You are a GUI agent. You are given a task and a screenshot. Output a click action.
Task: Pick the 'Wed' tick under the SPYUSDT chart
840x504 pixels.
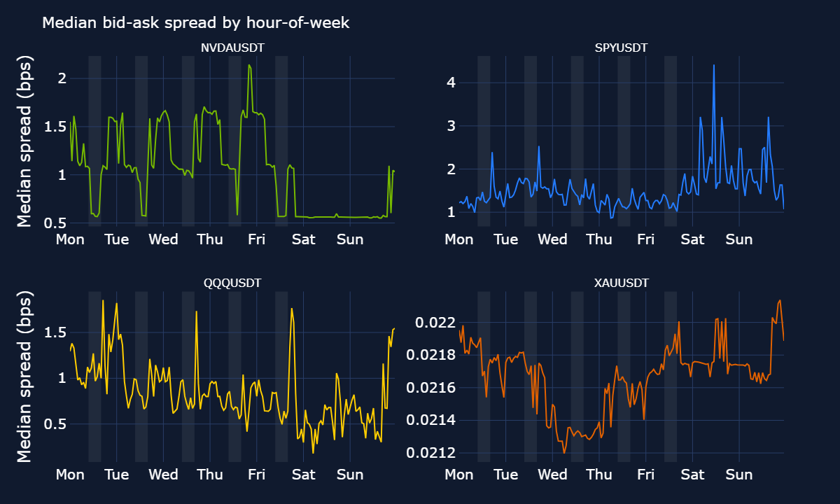[553, 239]
